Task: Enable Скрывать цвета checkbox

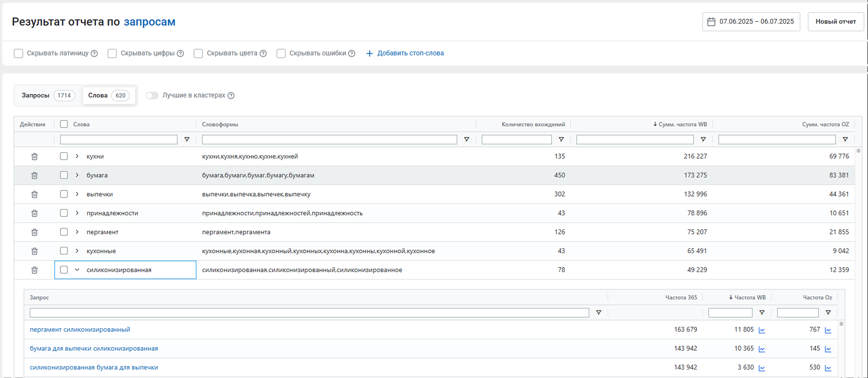Action: (x=199, y=53)
